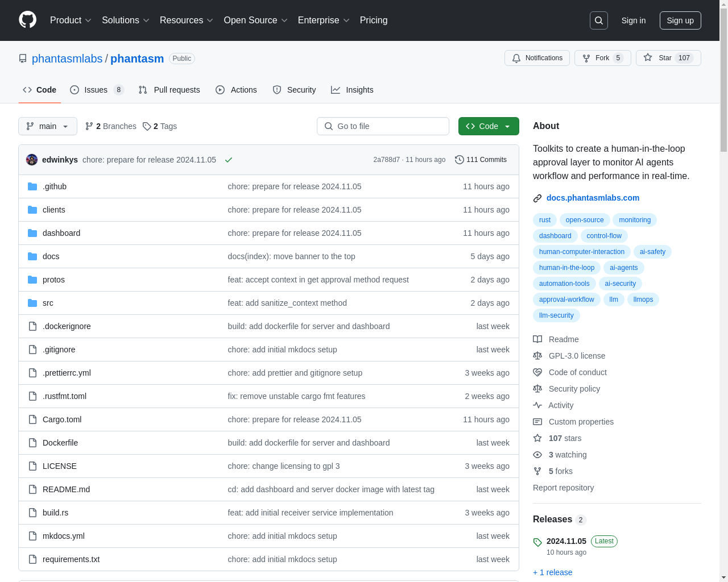Click the file icon beside .dockerignore
The height and width of the screenshot is (582, 728).
pyautogui.click(x=32, y=326)
